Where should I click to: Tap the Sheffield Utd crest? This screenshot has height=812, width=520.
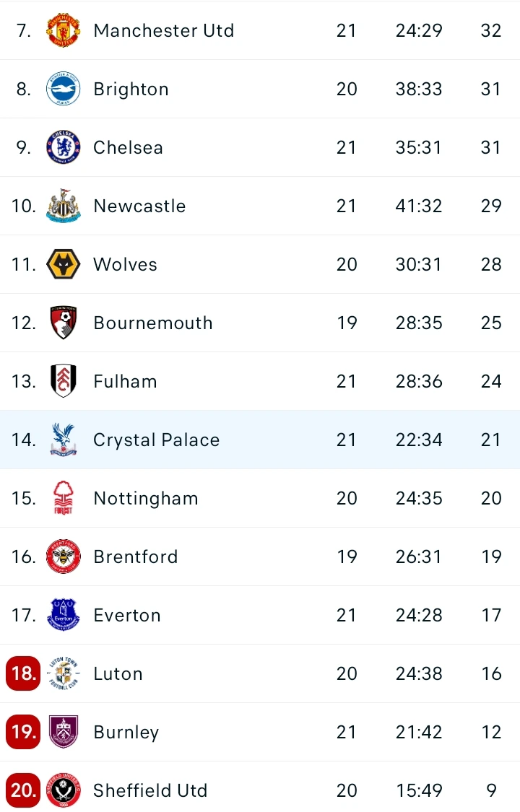[x=64, y=790]
